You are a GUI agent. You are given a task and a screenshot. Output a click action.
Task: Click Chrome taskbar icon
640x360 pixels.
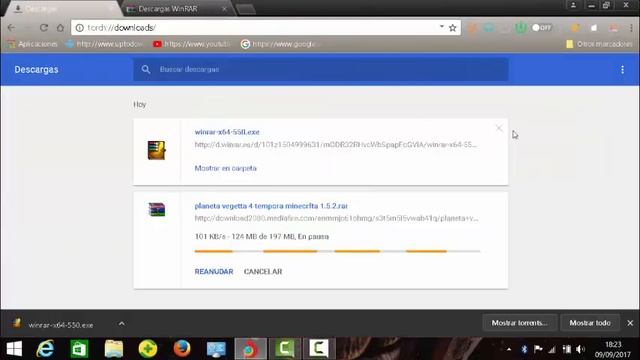[251, 349]
